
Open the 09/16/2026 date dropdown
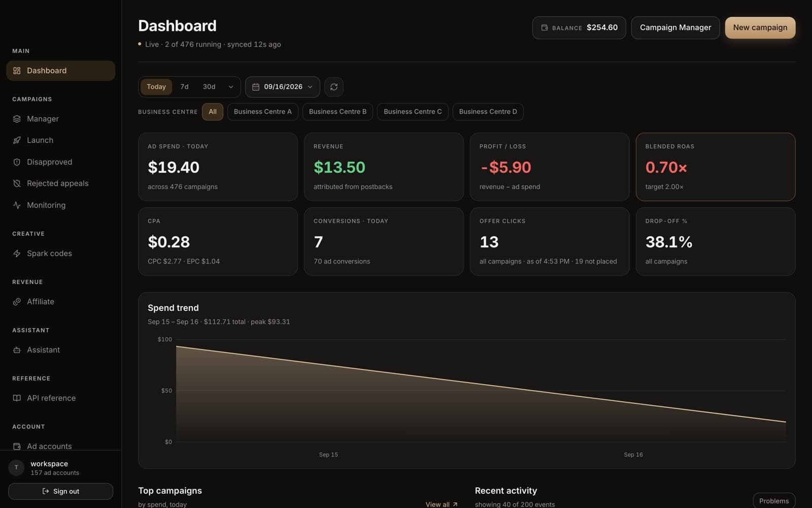click(x=283, y=87)
